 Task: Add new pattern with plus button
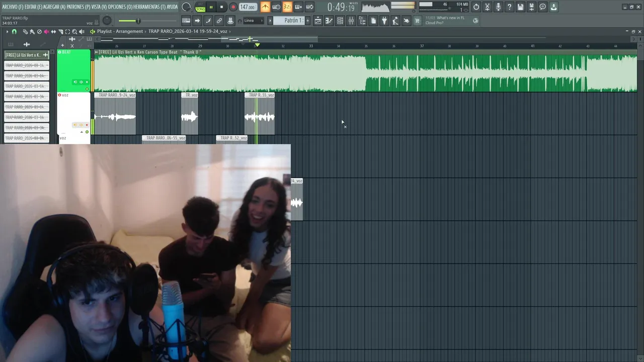click(x=307, y=21)
